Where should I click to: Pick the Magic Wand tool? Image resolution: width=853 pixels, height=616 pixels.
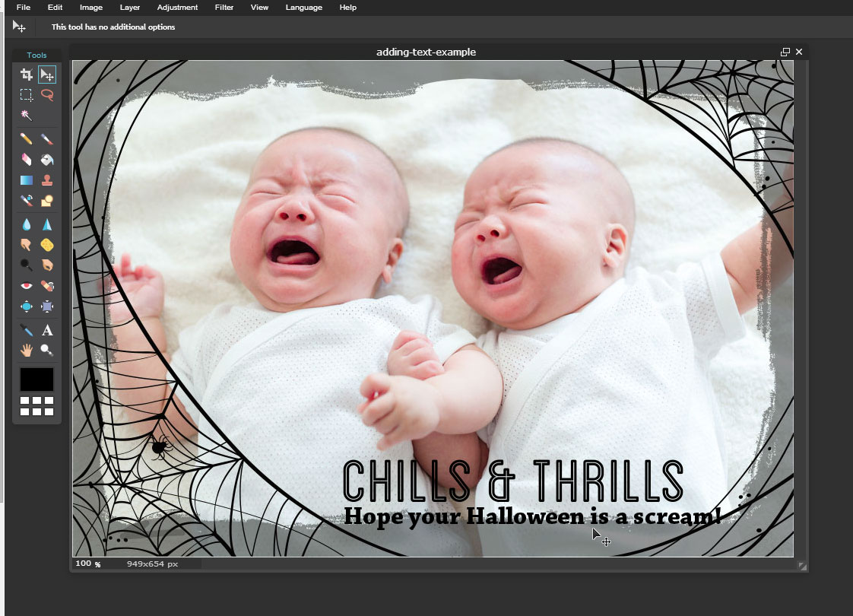coord(27,116)
